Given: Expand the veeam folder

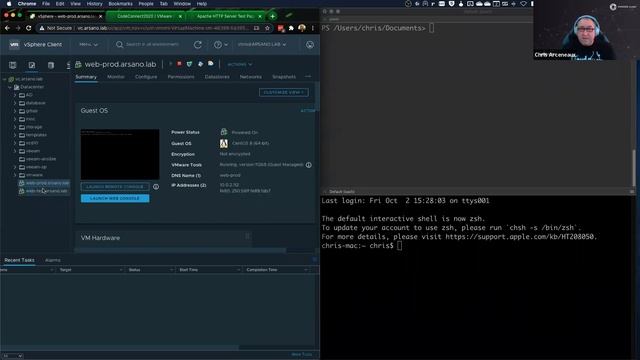Looking at the screenshot, I should click(x=15, y=151).
